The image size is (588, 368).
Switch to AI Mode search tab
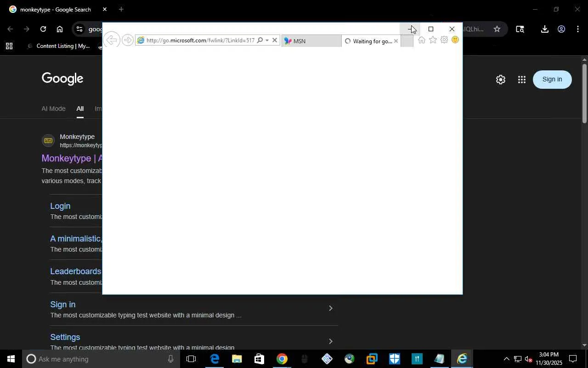53,109
